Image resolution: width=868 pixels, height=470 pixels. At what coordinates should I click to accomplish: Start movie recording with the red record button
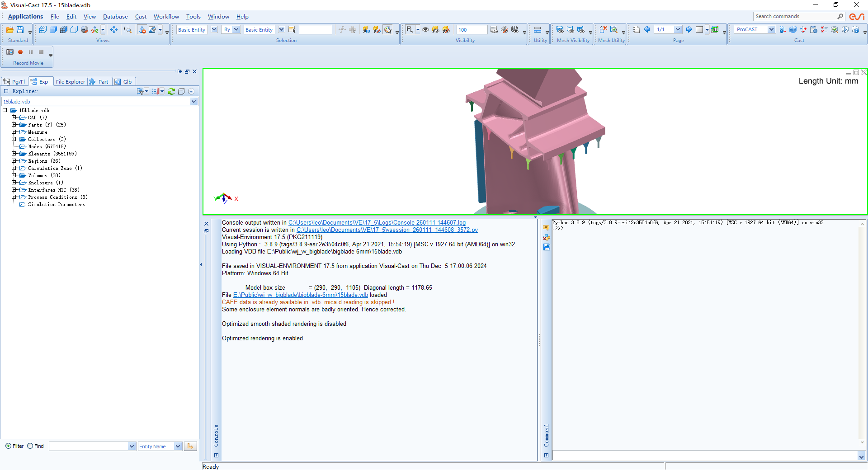point(20,52)
